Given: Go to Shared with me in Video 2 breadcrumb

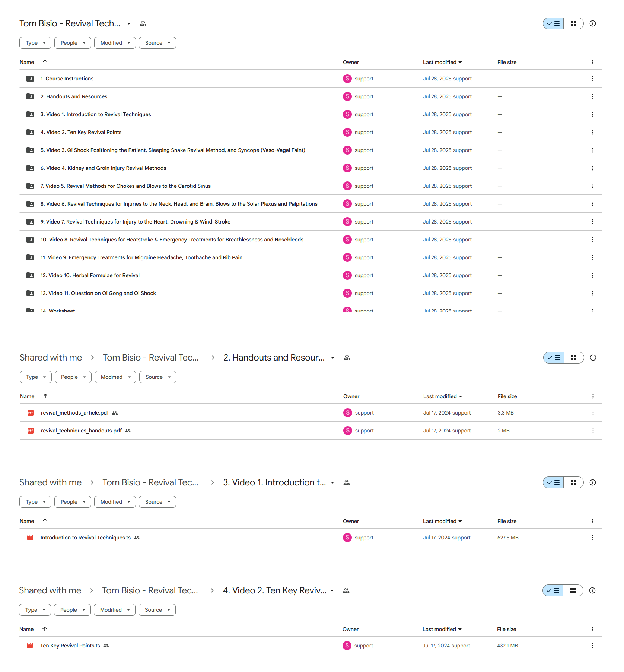Looking at the screenshot, I should tap(50, 590).
